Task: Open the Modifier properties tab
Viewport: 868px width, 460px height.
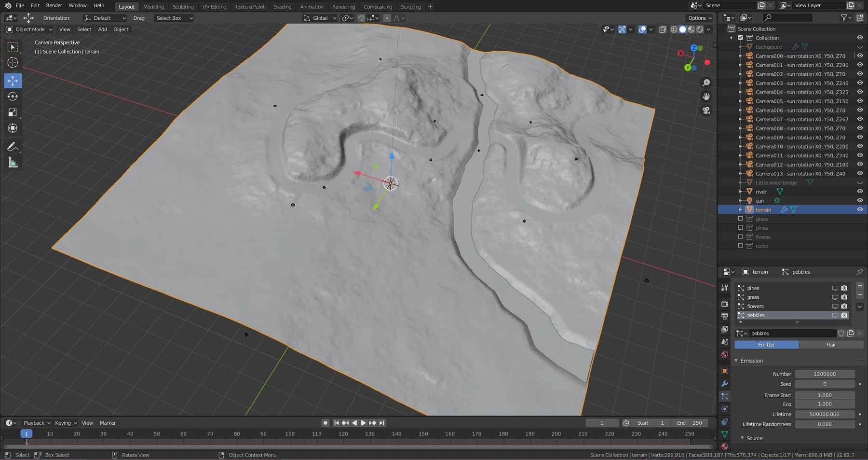Action: [x=725, y=383]
